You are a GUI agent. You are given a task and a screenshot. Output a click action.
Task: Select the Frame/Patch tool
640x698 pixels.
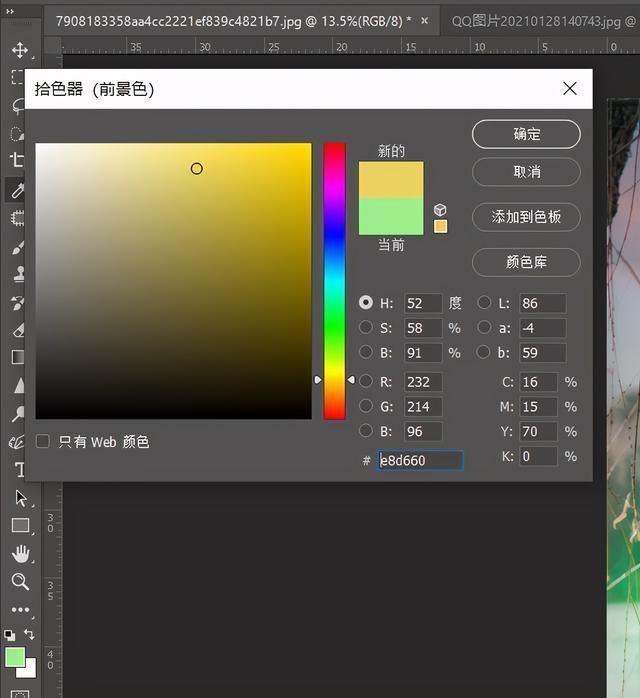pyautogui.click(x=17, y=218)
